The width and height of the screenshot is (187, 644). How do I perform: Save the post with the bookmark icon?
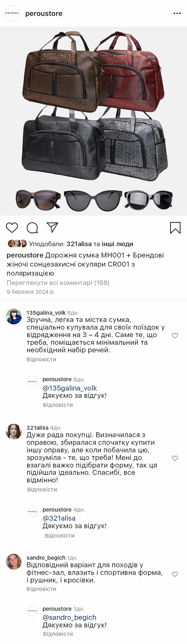[175, 228]
